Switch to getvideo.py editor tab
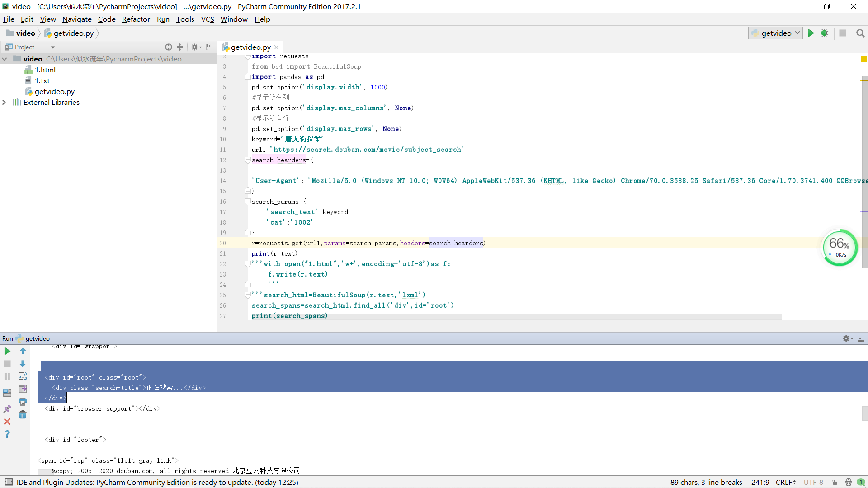Screen dimensions: 868x488 pyautogui.click(x=250, y=47)
